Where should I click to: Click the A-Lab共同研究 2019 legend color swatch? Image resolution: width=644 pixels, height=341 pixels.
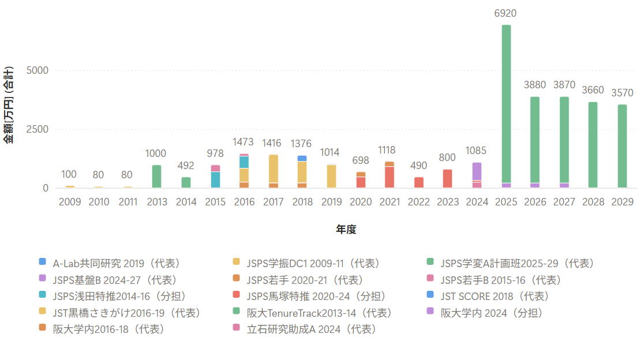[42, 261]
